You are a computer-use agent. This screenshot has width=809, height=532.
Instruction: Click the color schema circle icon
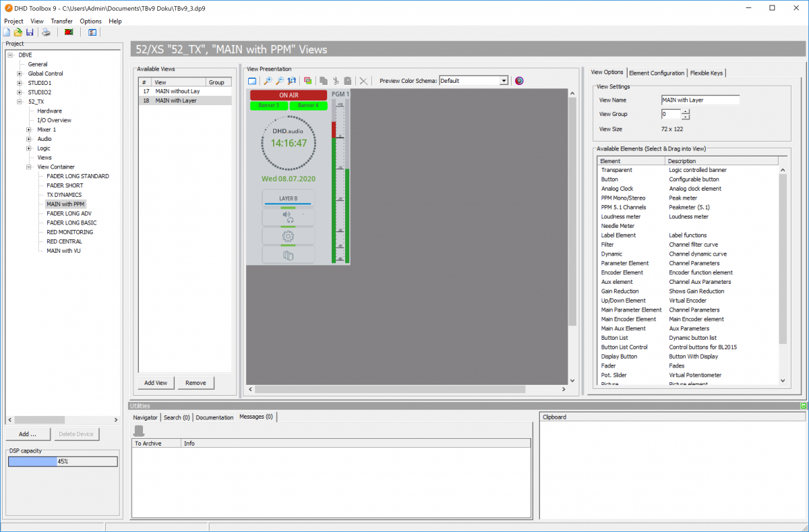coord(518,80)
